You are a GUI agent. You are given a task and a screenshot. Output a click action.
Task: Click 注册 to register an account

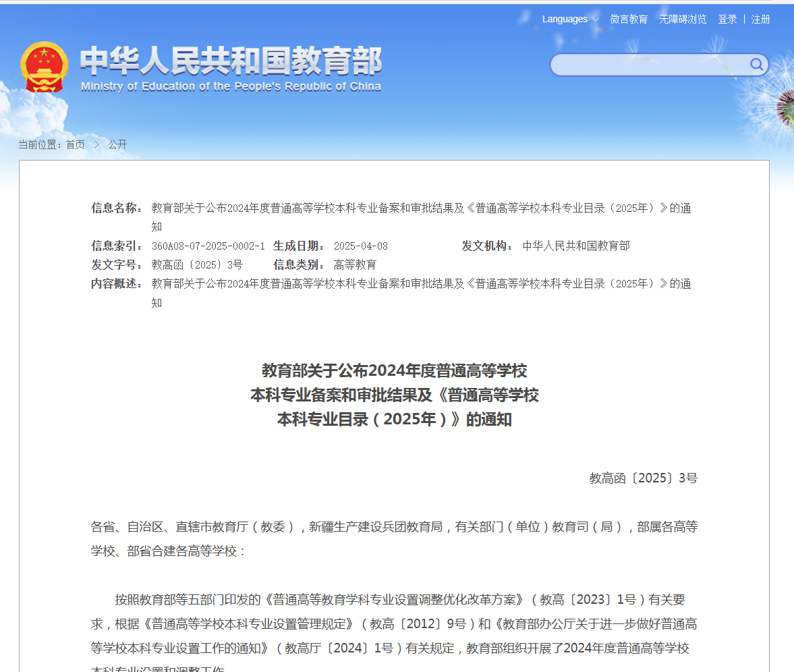point(760,19)
